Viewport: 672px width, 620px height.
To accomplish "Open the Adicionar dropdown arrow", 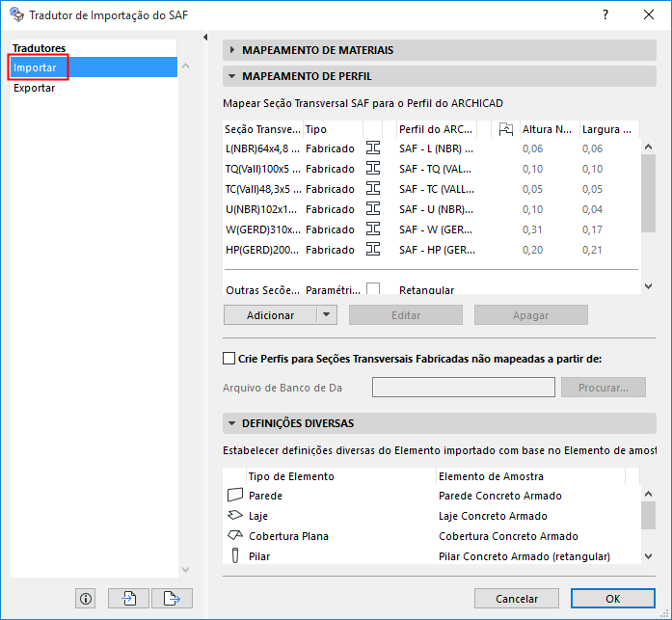I will (327, 314).
